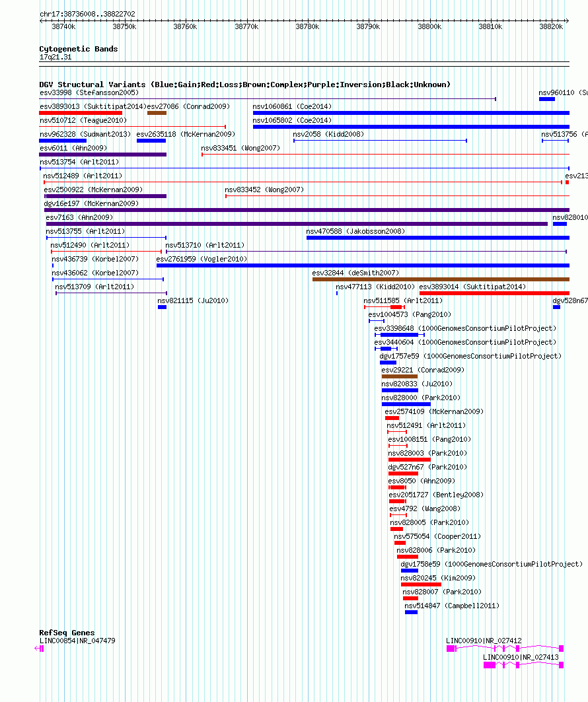
Task: Click the esv27086 (Conrad2009) brown bar
Action: pyautogui.click(x=157, y=113)
